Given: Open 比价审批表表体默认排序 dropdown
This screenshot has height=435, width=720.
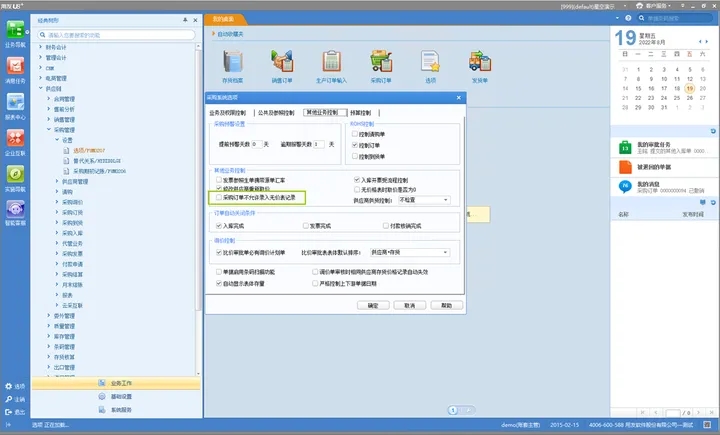Looking at the screenshot, I should pyautogui.click(x=410, y=252).
